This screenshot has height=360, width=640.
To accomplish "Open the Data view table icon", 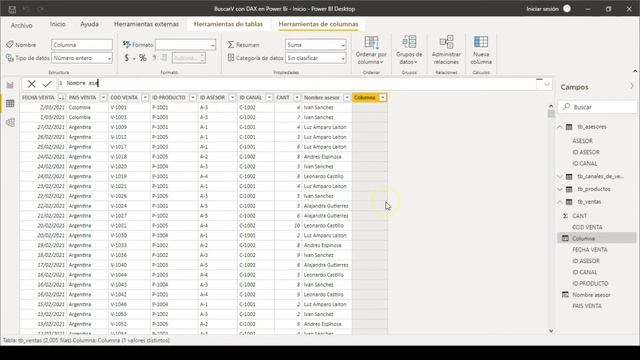I will click(10, 104).
